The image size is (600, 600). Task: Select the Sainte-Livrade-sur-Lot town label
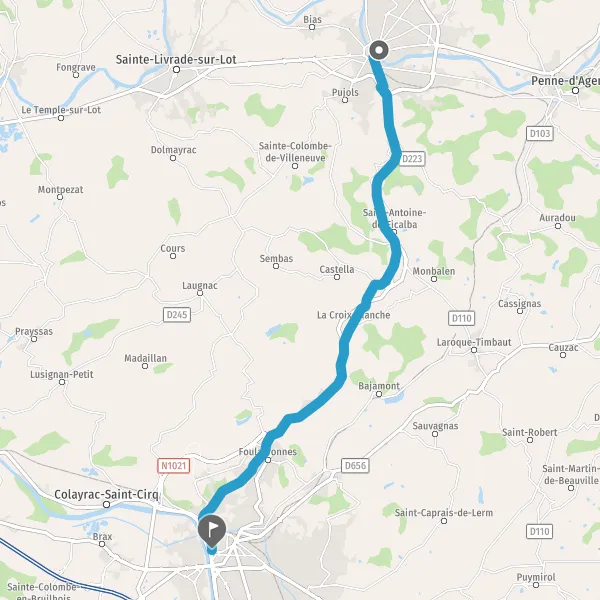[176, 60]
